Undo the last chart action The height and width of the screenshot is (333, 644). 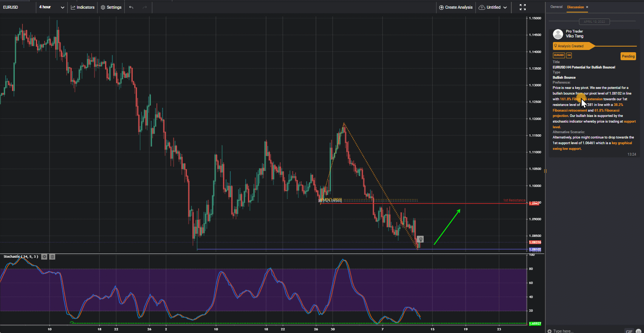coord(131,7)
